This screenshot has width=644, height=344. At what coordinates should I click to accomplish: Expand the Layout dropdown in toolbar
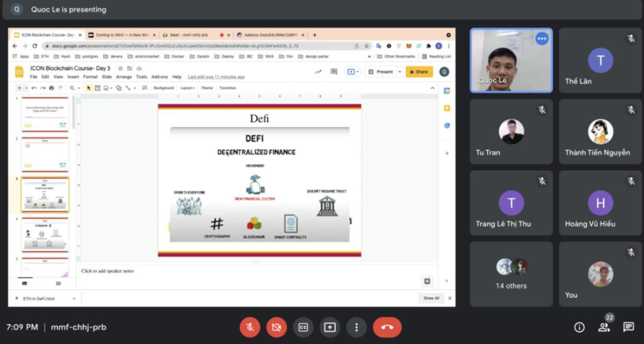(x=187, y=88)
